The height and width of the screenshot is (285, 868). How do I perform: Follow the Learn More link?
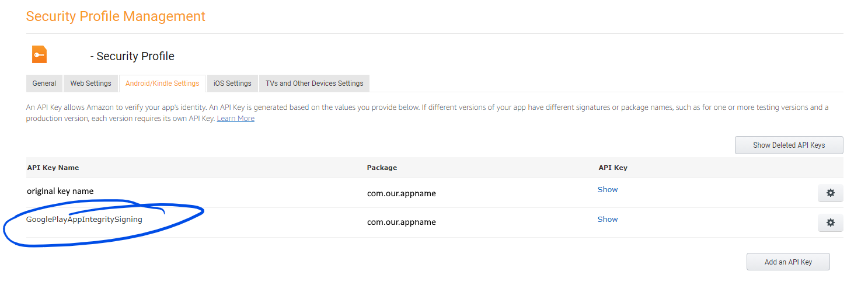235,119
